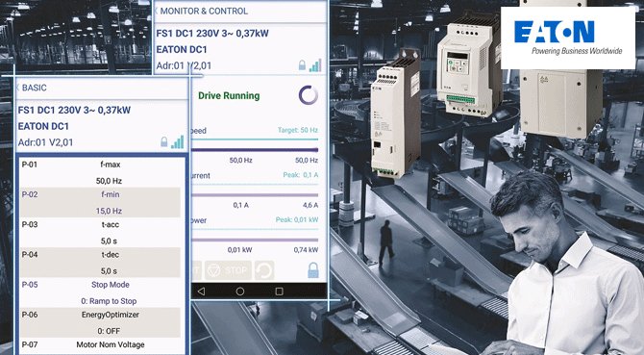Select the 0: OFF EnergyOptimizer value
The image size is (644, 355).
(109, 331)
